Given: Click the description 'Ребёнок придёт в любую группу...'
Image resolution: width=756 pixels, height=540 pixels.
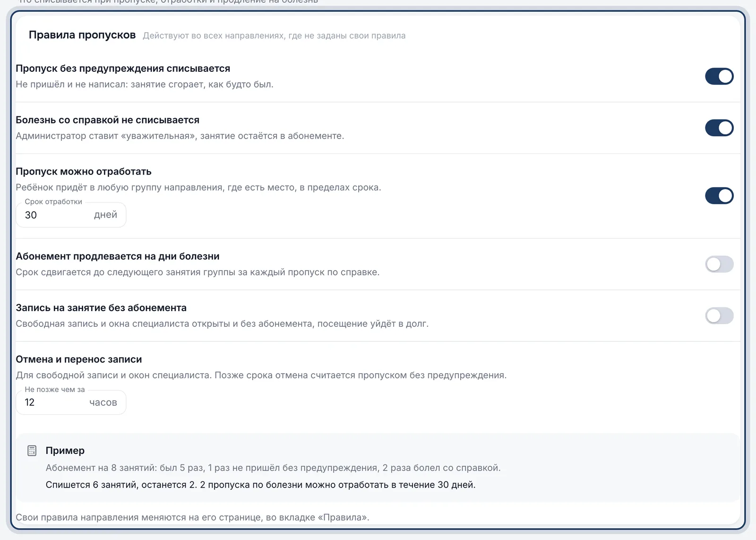Looking at the screenshot, I should pyautogui.click(x=198, y=188).
